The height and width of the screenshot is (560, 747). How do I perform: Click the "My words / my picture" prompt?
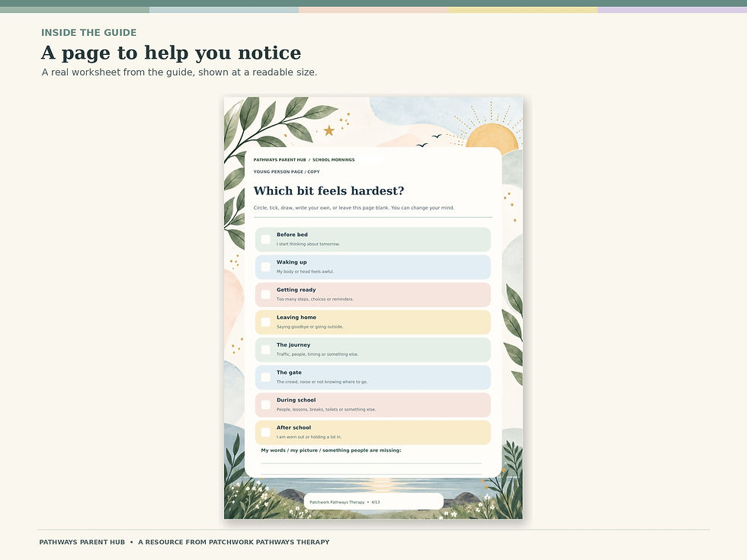click(331, 450)
